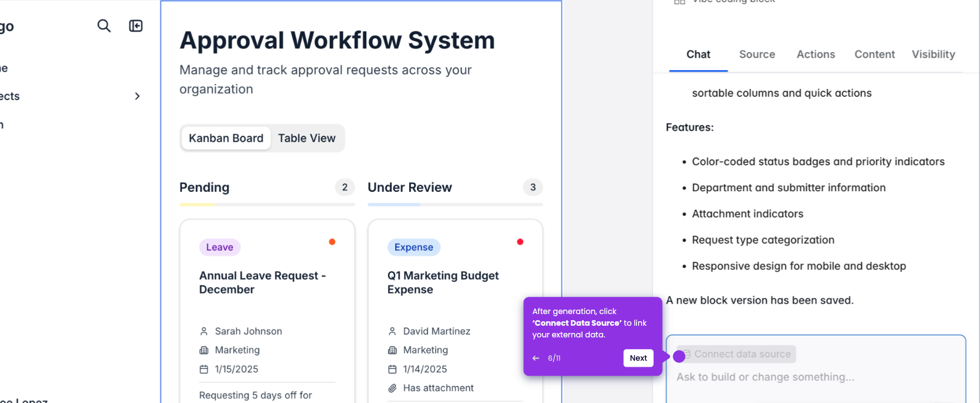Click the name Sarah Johnson
The width and height of the screenshot is (980, 403).
pos(248,331)
